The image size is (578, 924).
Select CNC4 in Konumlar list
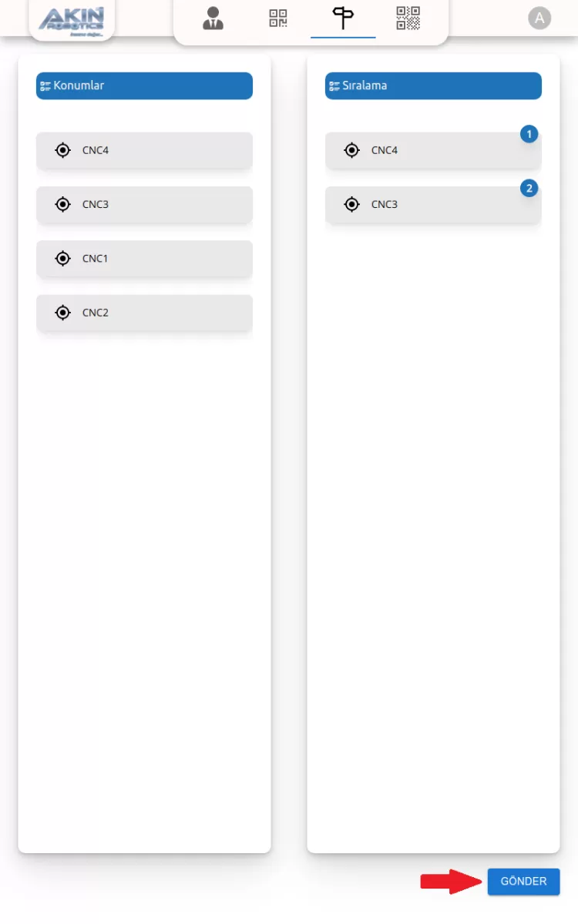pyautogui.click(x=144, y=150)
